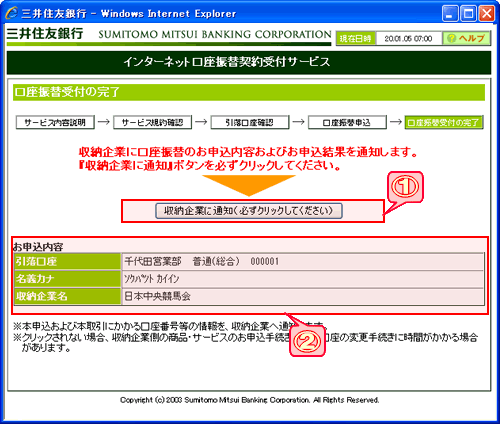
Task: Select the 名義カナ row value
Action: click(x=303, y=279)
